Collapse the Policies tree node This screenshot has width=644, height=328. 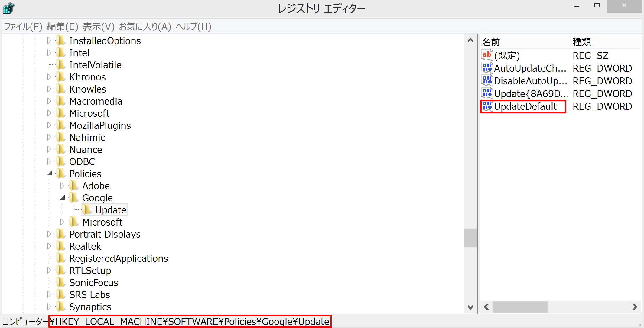(x=50, y=174)
